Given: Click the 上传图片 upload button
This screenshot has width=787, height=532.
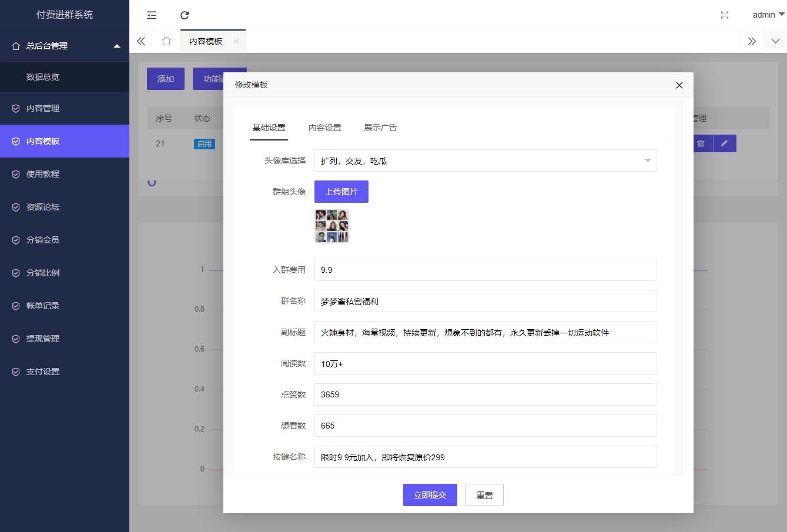Looking at the screenshot, I should coord(341,191).
